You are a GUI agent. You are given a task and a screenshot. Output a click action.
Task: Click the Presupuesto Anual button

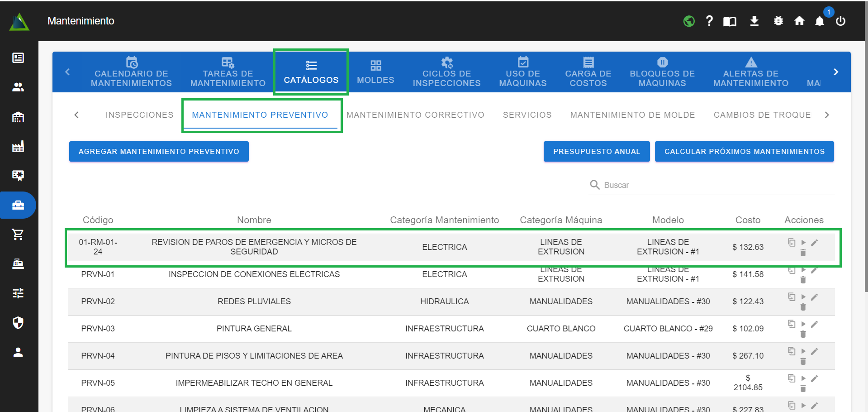pos(596,152)
